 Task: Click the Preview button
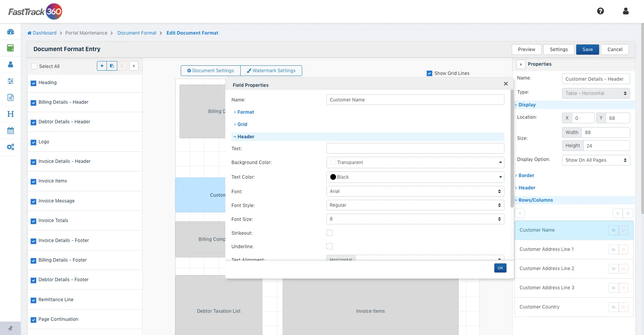[x=527, y=50]
